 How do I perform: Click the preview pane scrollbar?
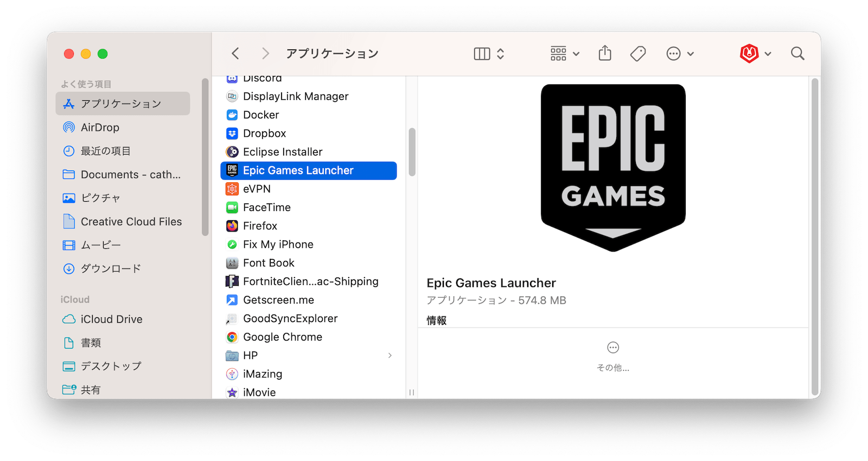click(x=815, y=237)
